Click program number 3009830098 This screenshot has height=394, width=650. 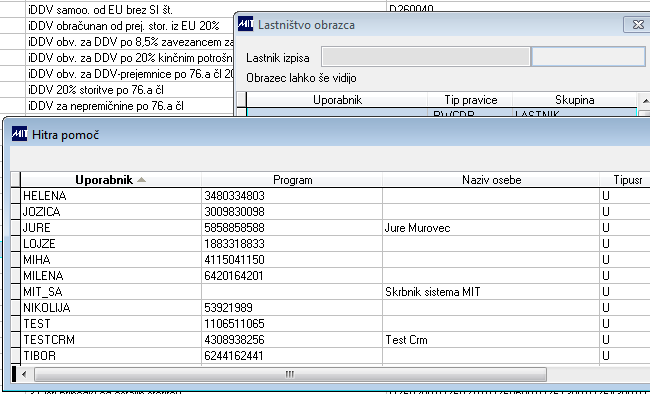pos(234,212)
